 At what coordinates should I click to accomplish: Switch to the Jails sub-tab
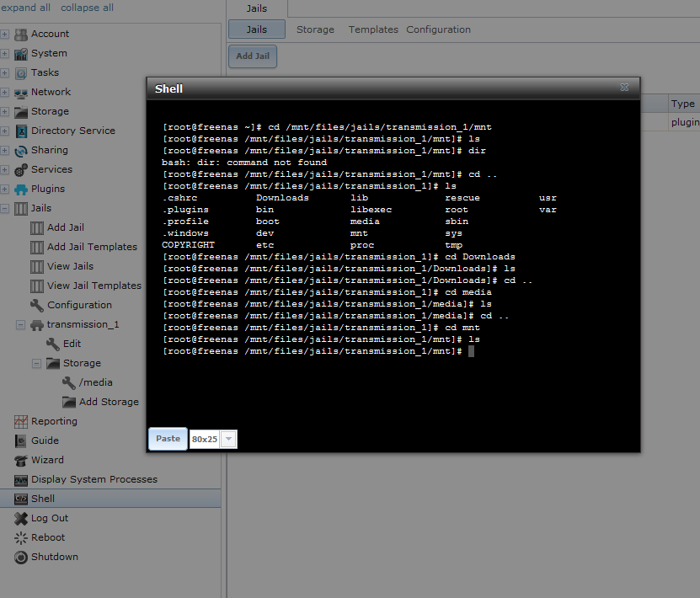257,29
